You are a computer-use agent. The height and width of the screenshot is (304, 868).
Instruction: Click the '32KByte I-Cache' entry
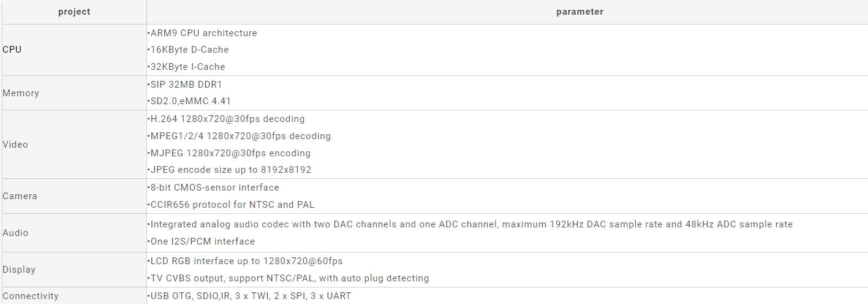click(187, 67)
